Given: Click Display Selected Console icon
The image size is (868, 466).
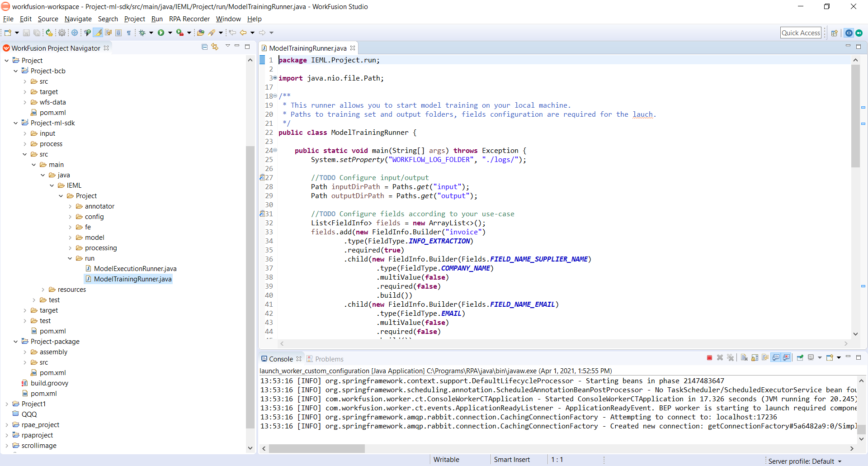Looking at the screenshot, I should (811, 358).
